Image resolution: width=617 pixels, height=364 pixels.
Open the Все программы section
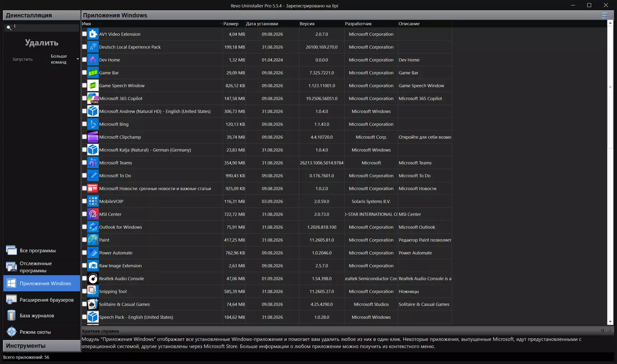(x=41, y=251)
